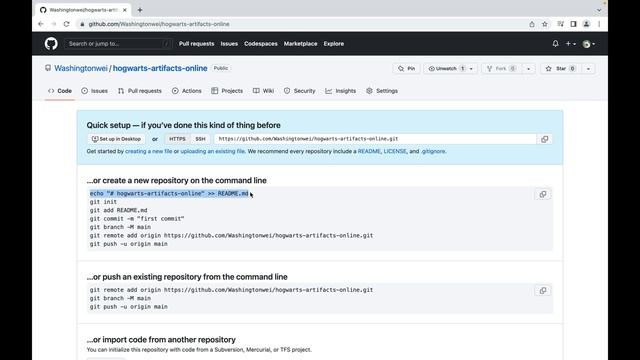The width and height of the screenshot is (640, 360).
Task: Open browser profile icon
Action: (x=587, y=24)
